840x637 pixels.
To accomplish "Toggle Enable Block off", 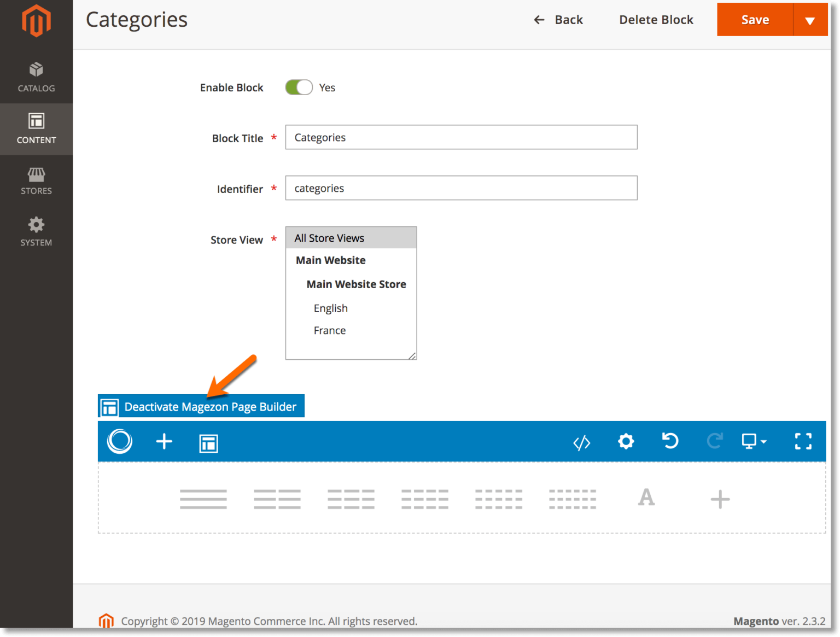I will coord(298,87).
